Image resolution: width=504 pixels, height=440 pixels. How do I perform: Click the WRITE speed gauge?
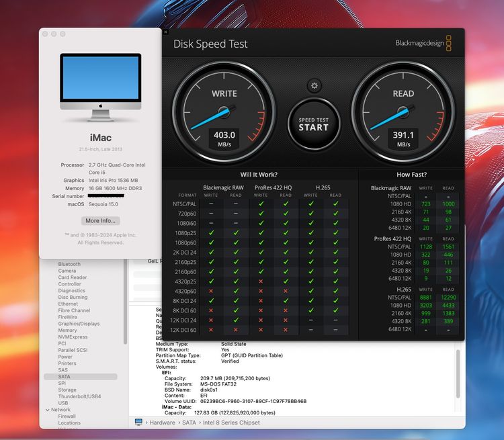pyautogui.click(x=224, y=112)
